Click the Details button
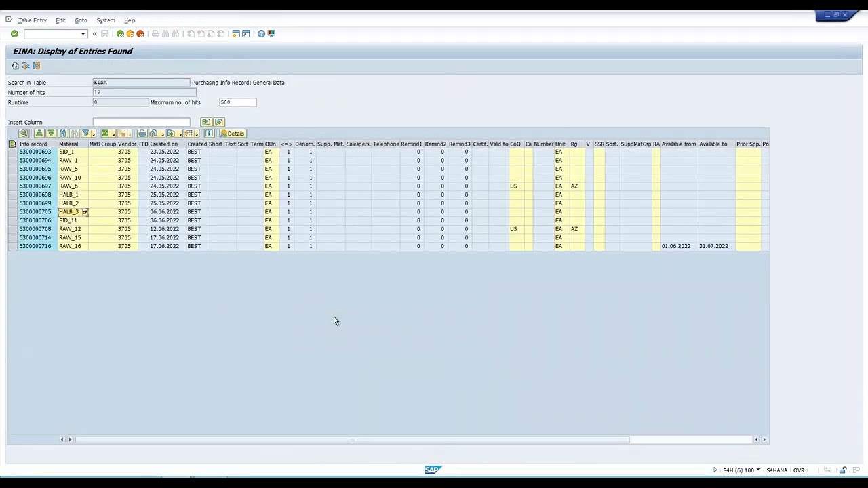Viewport: 868px width, 488px height. [233, 134]
